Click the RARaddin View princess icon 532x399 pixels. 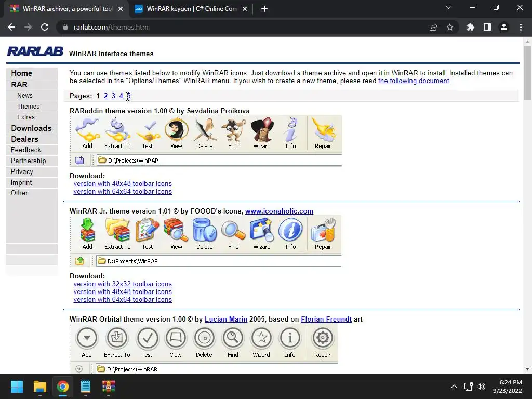click(177, 129)
